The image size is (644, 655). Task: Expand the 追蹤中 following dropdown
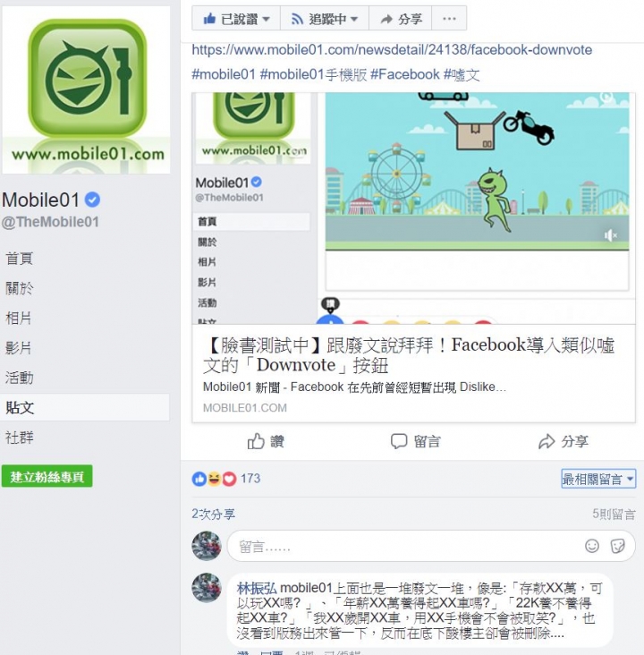(325, 19)
